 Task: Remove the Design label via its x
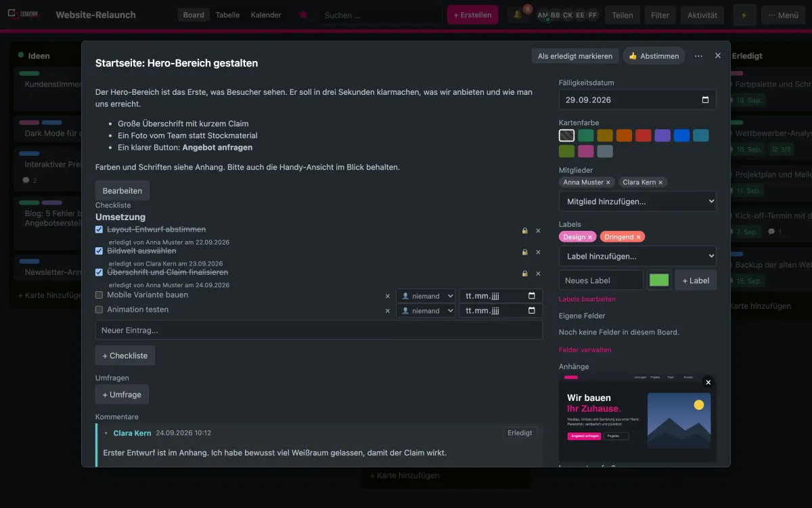[x=589, y=237]
